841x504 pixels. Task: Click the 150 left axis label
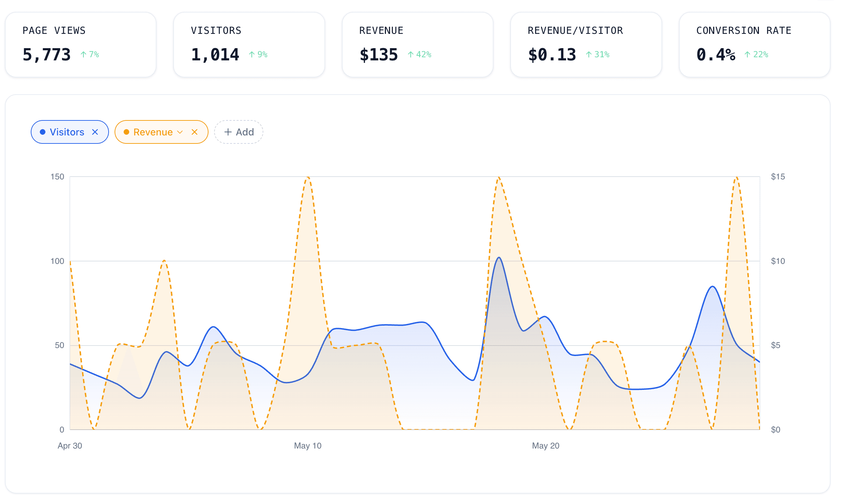pos(57,177)
